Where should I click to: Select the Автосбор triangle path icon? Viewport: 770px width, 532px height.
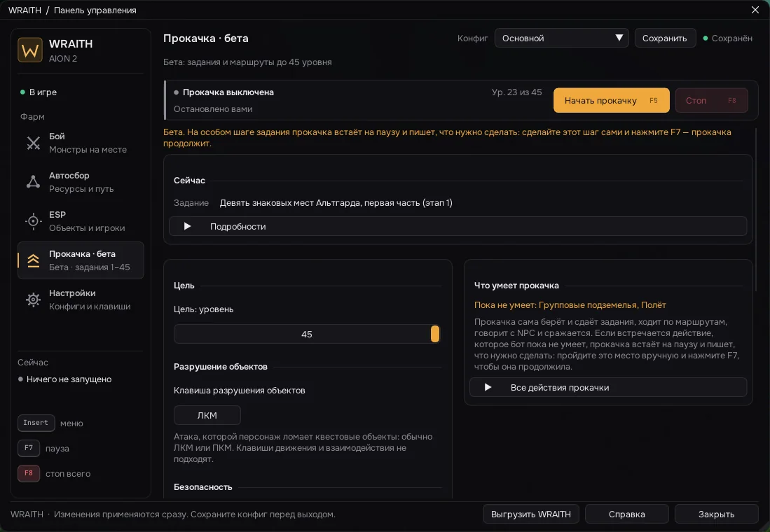[x=34, y=182]
